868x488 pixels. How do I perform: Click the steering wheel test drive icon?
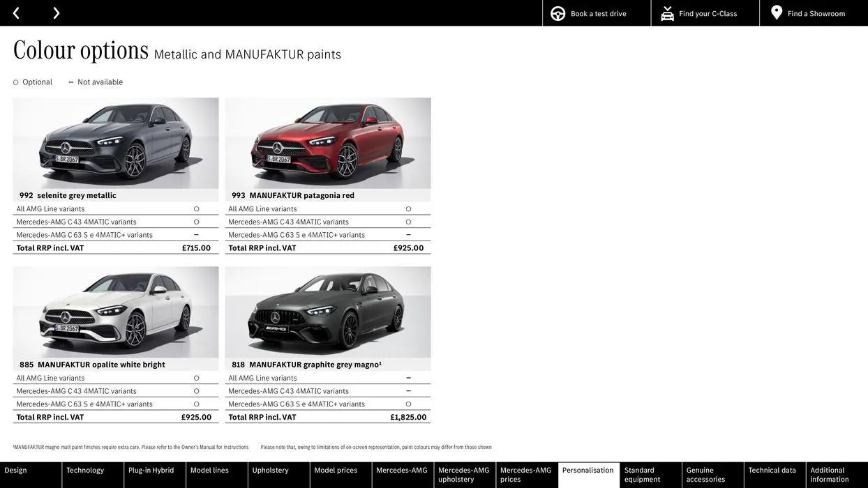558,13
